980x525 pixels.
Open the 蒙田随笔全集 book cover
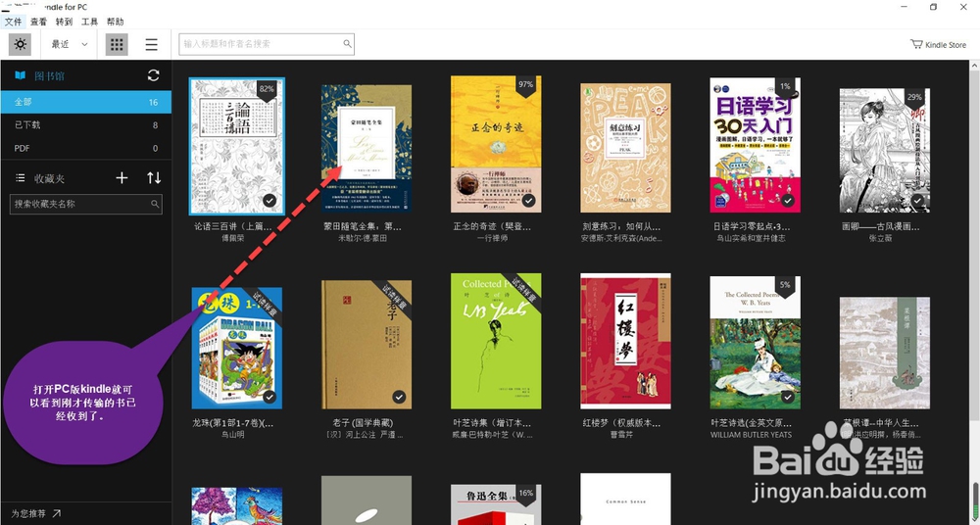click(x=367, y=148)
